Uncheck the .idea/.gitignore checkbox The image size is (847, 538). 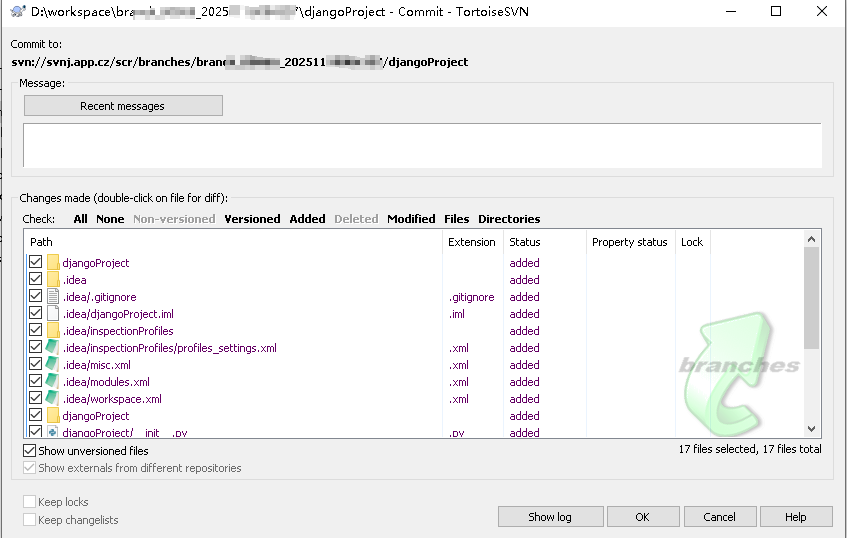(36, 296)
